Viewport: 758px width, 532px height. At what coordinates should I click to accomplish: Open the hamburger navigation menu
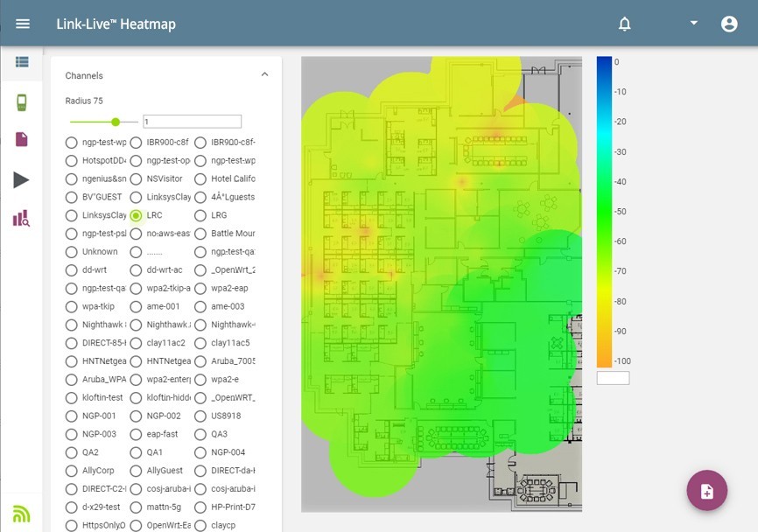(23, 24)
